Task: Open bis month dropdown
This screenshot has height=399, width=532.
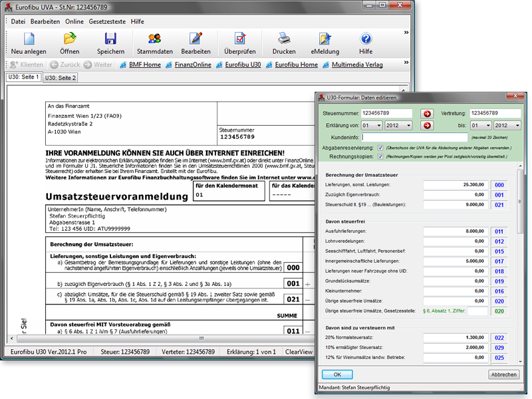Action: 481,126
